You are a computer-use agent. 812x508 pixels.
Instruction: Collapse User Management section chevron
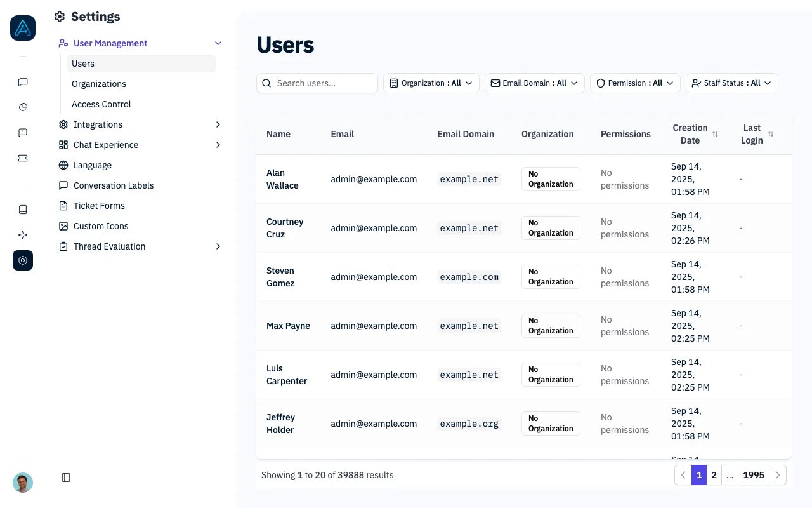tap(218, 43)
